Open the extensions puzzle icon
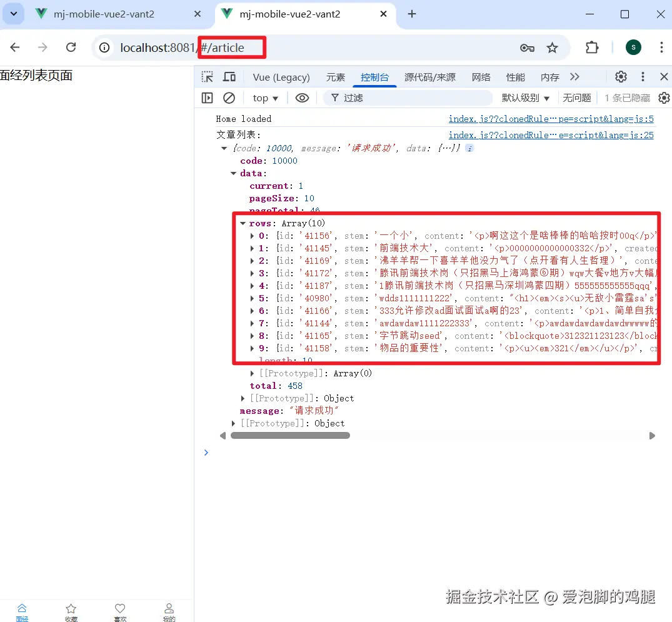The height and width of the screenshot is (622, 672). pos(592,47)
